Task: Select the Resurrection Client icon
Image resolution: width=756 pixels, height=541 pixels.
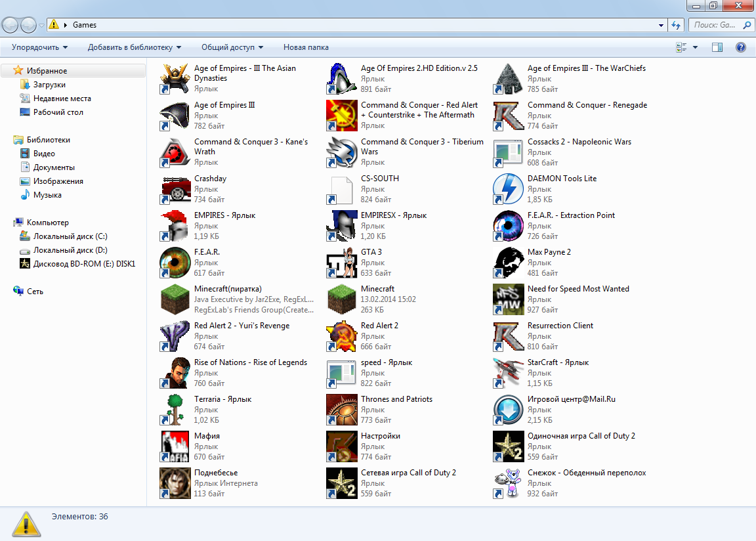Action: click(x=509, y=336)
